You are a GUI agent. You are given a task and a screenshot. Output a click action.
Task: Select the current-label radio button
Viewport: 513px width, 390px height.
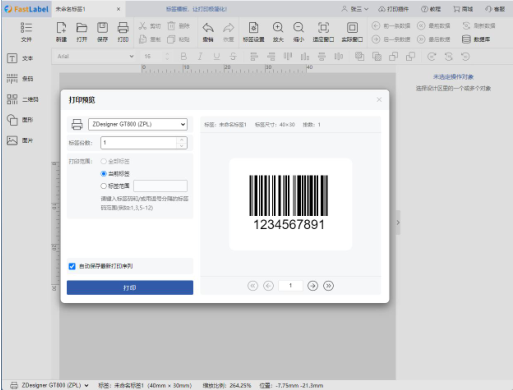coord(104,174)
